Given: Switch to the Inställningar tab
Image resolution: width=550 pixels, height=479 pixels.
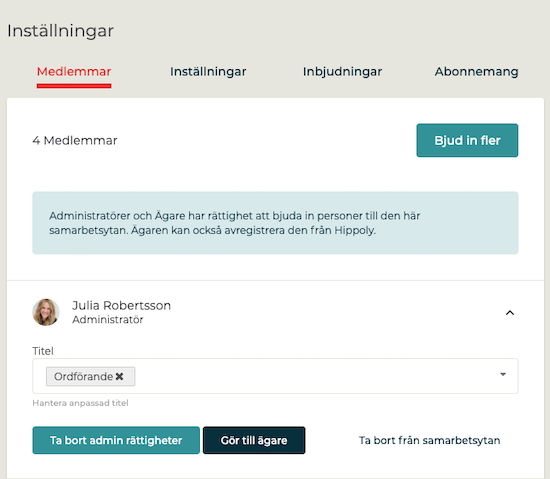Looking at the screenshot, I should click(x=208, y=72).
